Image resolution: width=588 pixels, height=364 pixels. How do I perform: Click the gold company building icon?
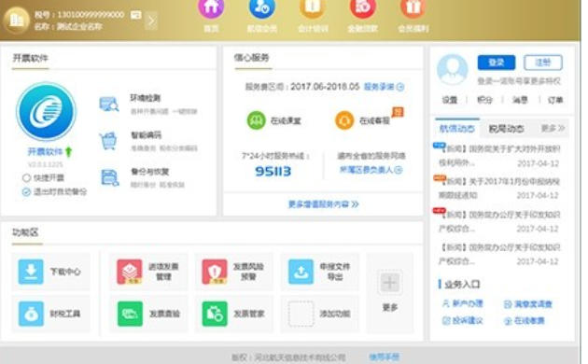pyautogui.click(x=16, y=21)
